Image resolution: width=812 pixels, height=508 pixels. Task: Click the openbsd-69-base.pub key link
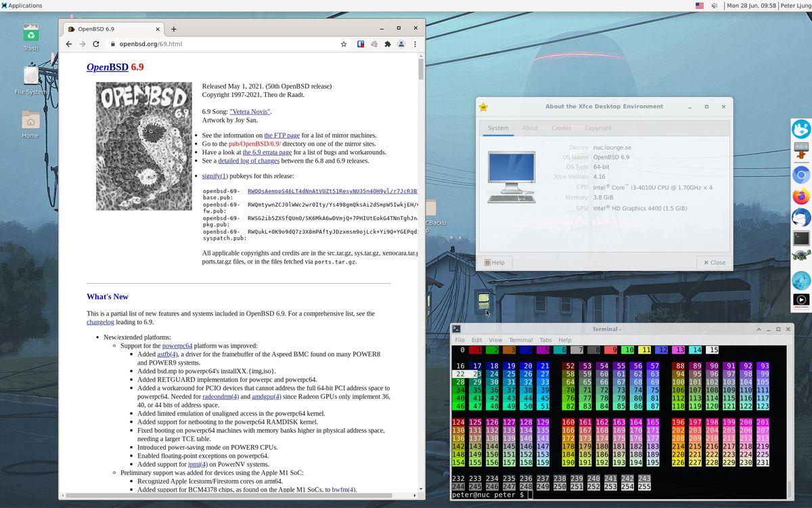pos(332,192)
